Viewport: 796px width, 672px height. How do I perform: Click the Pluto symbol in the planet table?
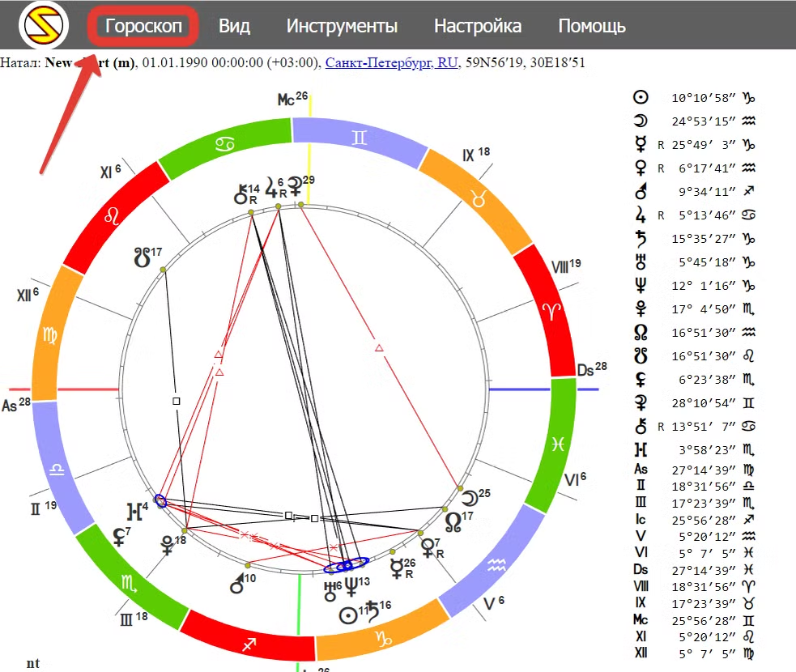[x=641, y=308]
